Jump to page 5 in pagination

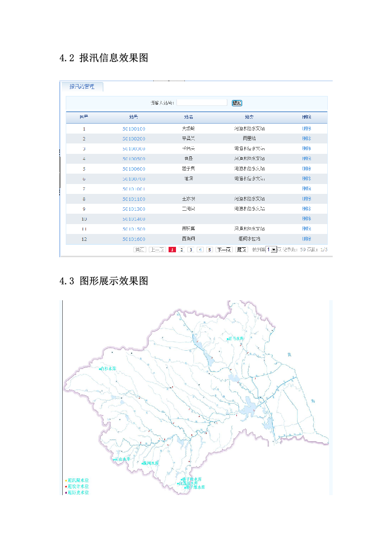210,249
